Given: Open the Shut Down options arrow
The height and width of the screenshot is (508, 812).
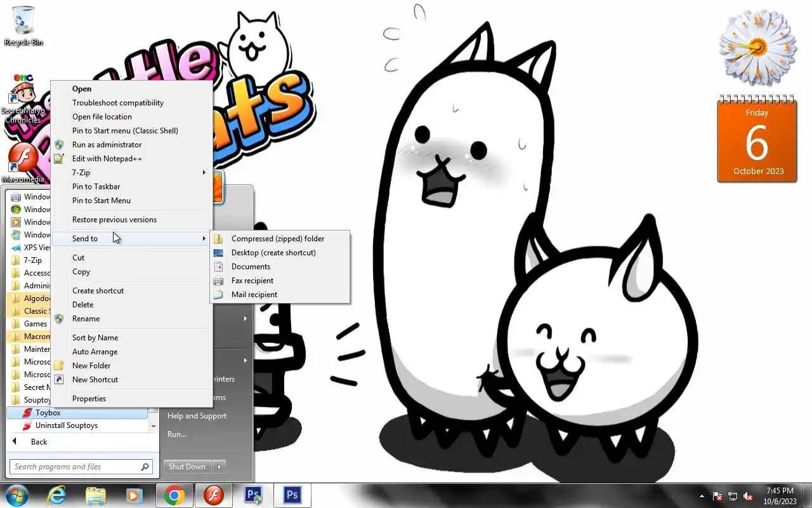Looking at the screenshot, I should coord(219,467).
